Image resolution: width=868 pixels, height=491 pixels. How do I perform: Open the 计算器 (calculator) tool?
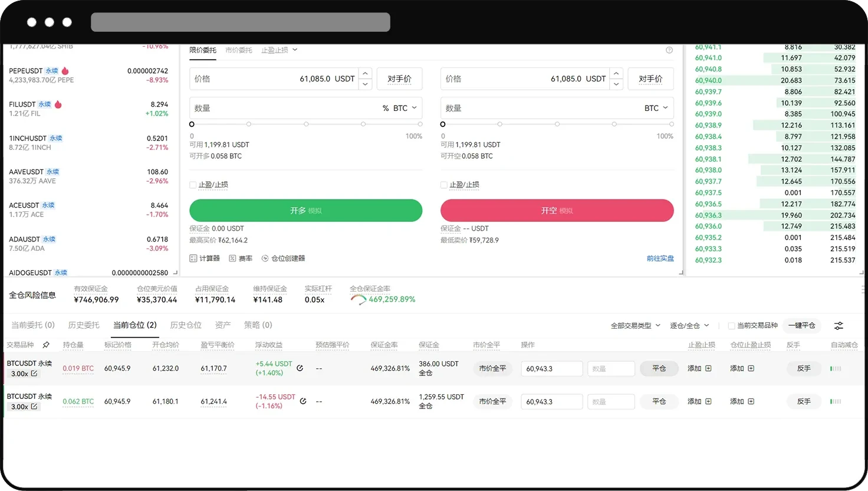[205, 258]
